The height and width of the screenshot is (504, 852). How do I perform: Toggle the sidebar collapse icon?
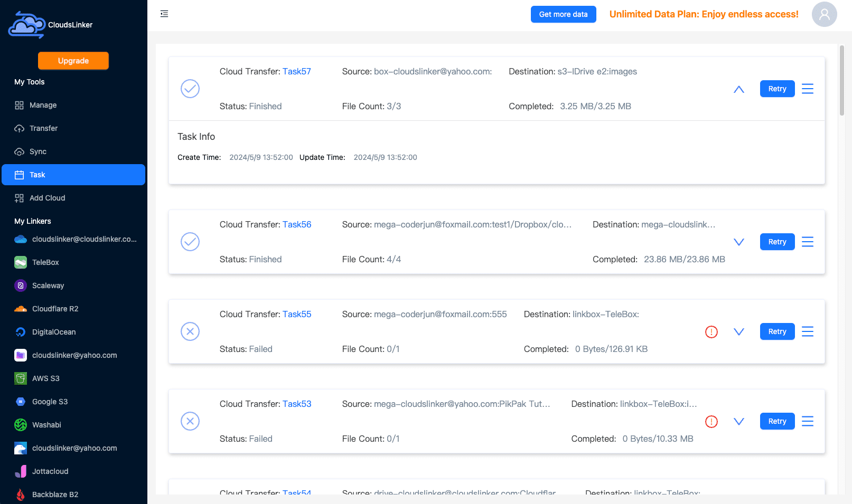pos(164,14)
